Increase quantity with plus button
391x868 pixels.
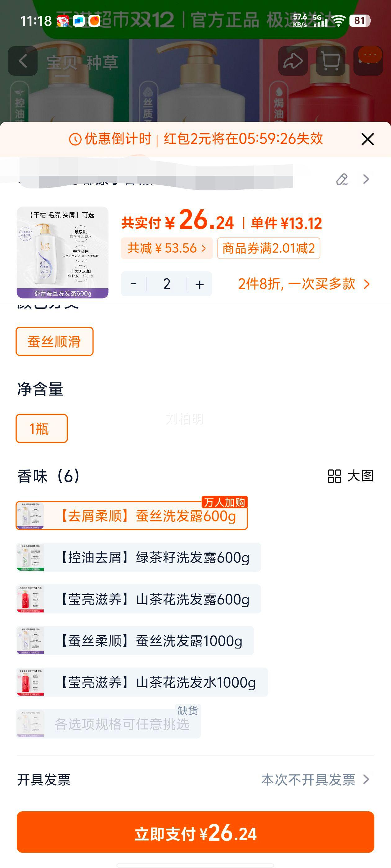pyautogui.click(x=200, y=284)
